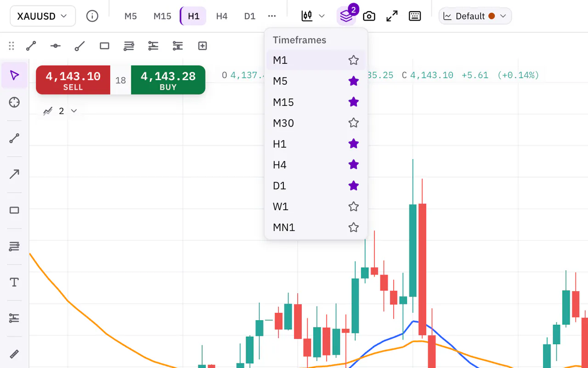This screenshot has height=368, width=588.
Task: Select the text tool in the left sidebar
Action: 14,282
